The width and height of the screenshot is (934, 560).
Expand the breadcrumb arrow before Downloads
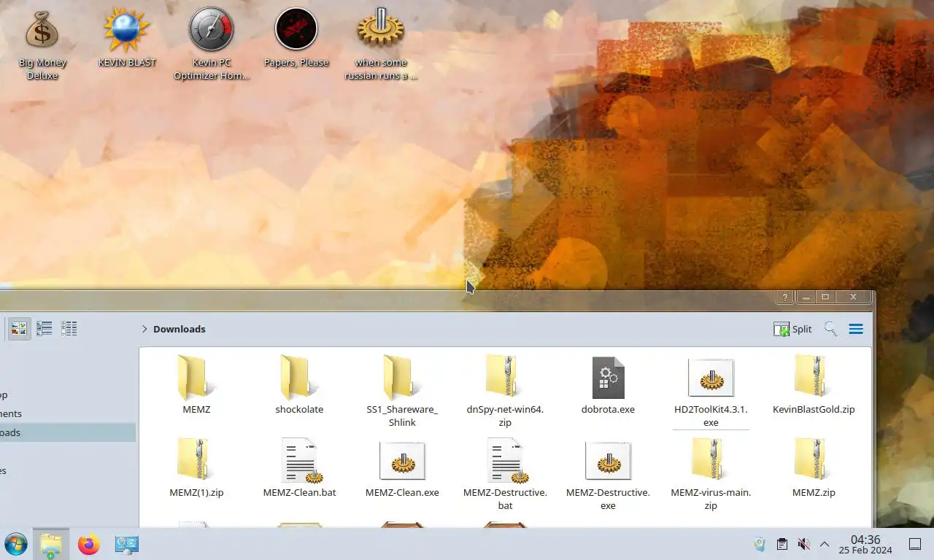(x=144, y=329)
